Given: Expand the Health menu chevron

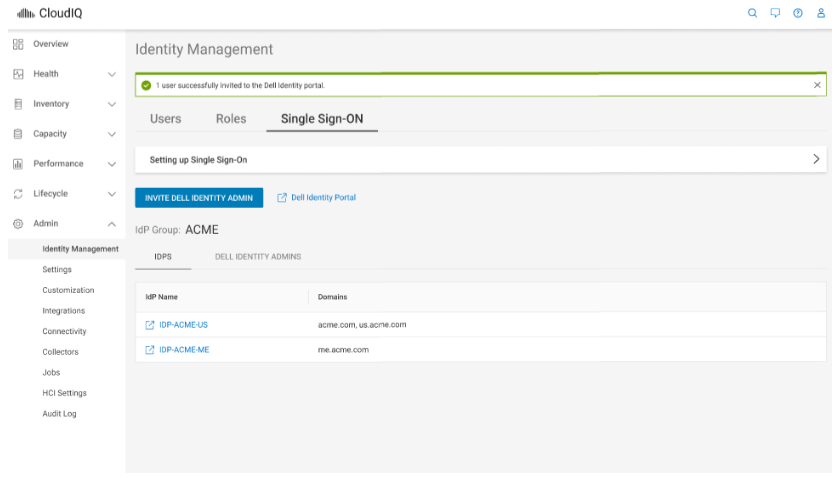Looking at the screenshot, I should (111, 74).
